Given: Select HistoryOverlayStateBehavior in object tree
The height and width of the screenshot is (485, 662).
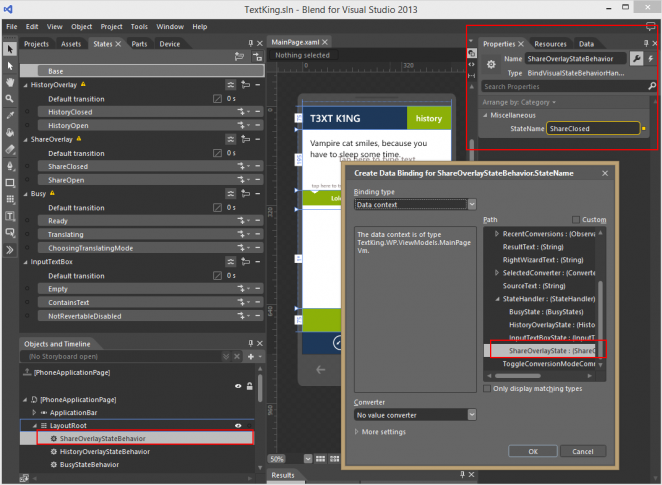Looking at the screenshot, I should coord(104,452).
